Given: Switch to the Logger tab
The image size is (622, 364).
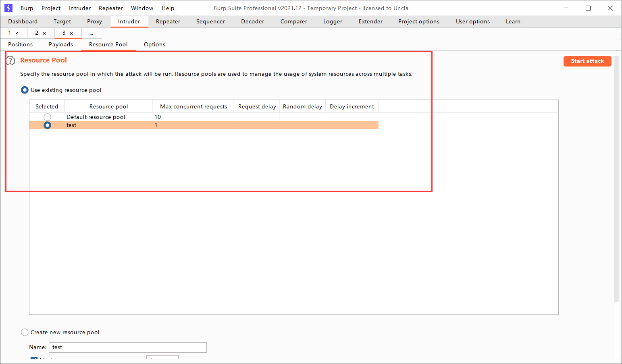Looking at the screenshot, I should (333, 22).
